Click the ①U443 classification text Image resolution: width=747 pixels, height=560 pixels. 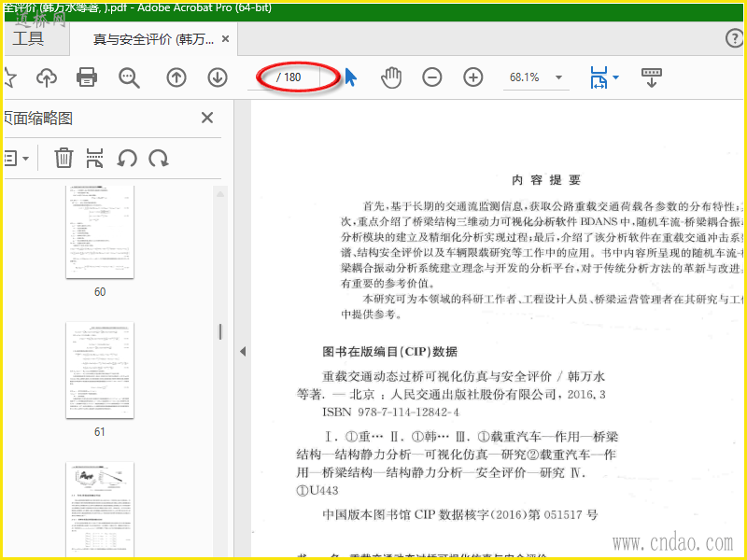tap(317, 490)
